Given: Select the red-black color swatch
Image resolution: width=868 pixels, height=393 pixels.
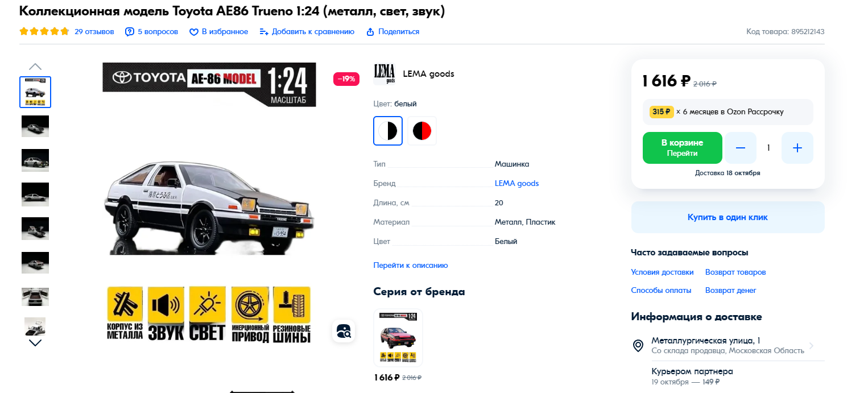Looking at the screenshot, I should [x=422, y=131].
